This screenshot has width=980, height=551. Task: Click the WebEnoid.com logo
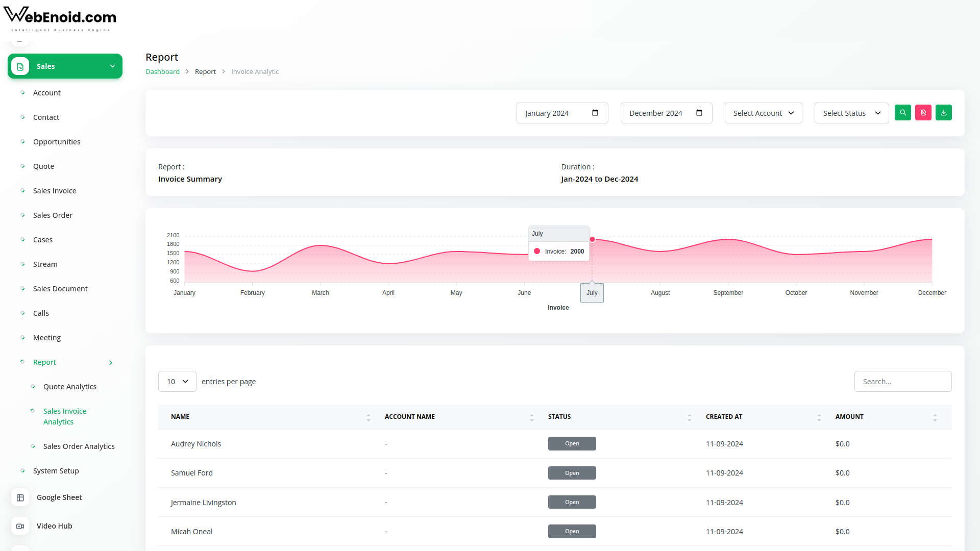tap(60, 19)
